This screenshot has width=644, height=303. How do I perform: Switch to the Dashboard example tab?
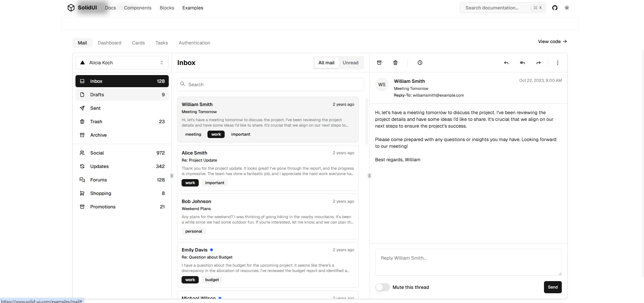coord(109,43)
